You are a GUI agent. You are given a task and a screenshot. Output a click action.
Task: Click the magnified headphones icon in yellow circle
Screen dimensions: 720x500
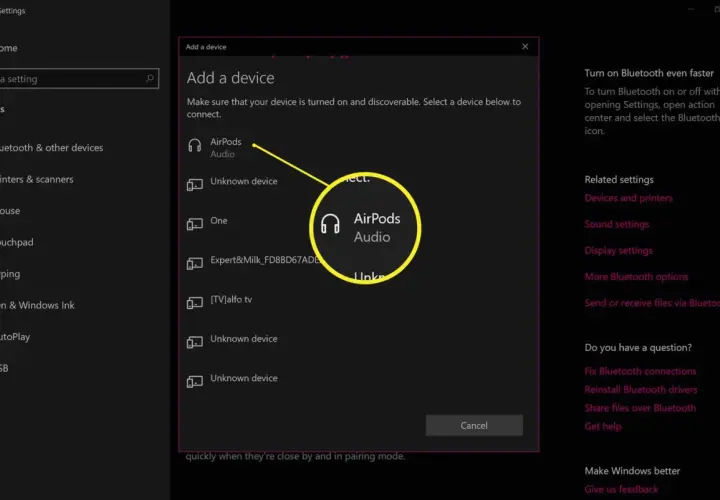coord(330,224)
